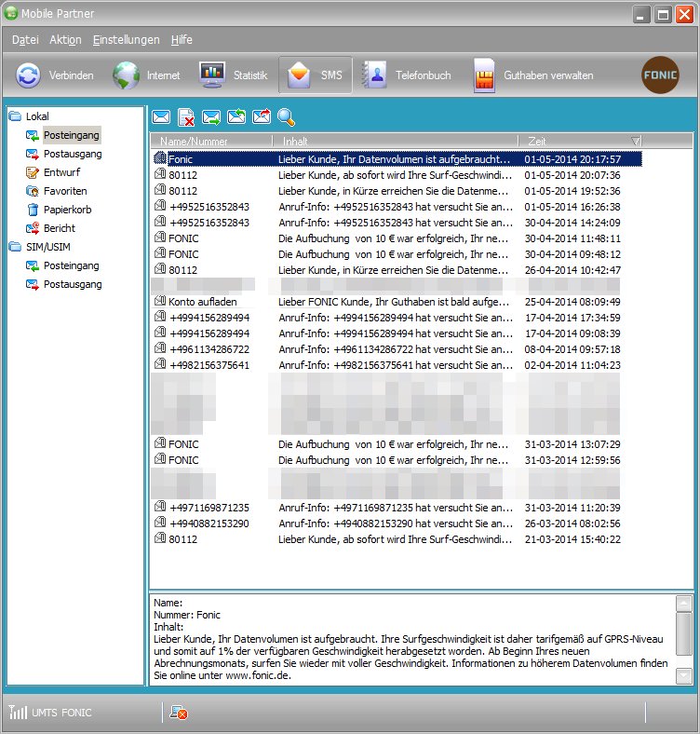Select the +4961134286722 message

397,349
